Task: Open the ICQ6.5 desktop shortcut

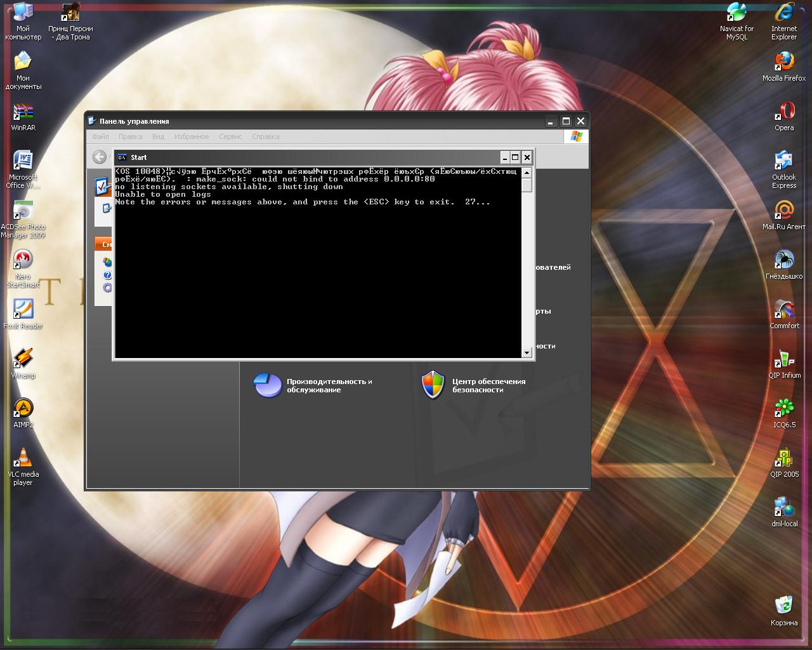Action: [784, 409]
